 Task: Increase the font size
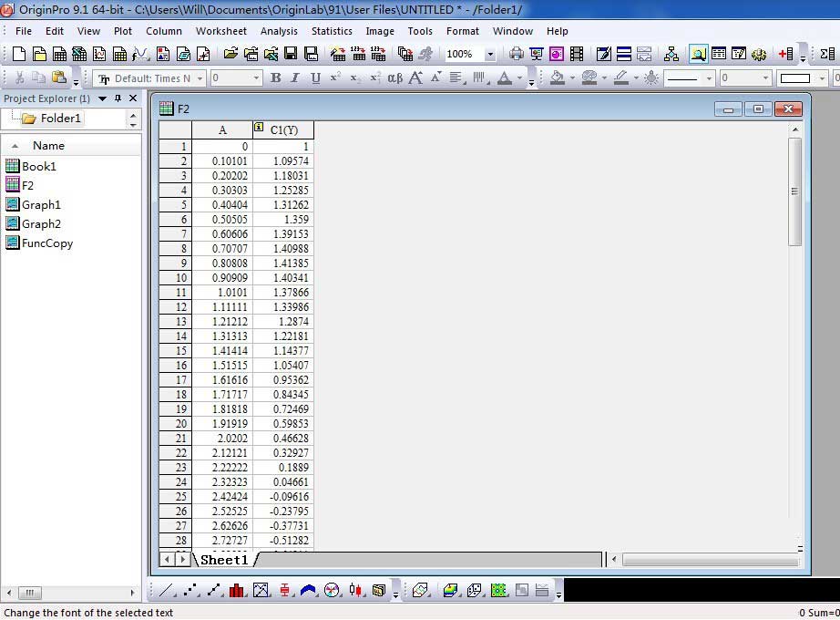(x=415, y=78)
